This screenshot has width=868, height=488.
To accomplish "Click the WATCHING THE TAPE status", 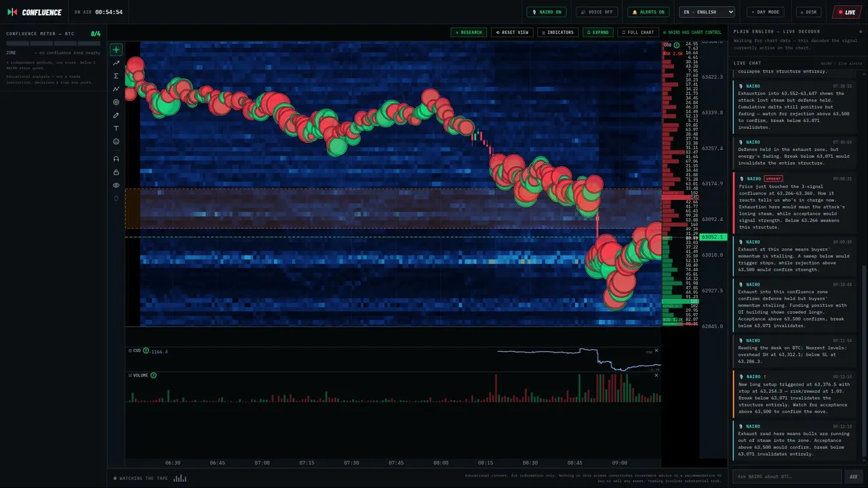I will point(141,479).
